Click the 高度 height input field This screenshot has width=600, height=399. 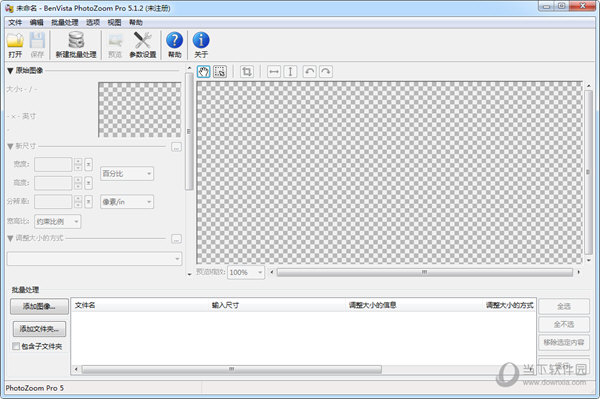pos(53,183)
